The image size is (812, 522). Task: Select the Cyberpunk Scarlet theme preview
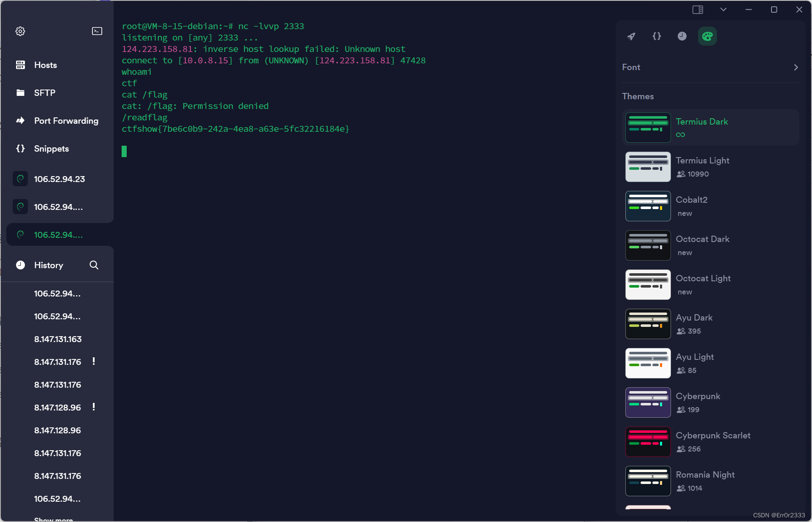point(647,441)
